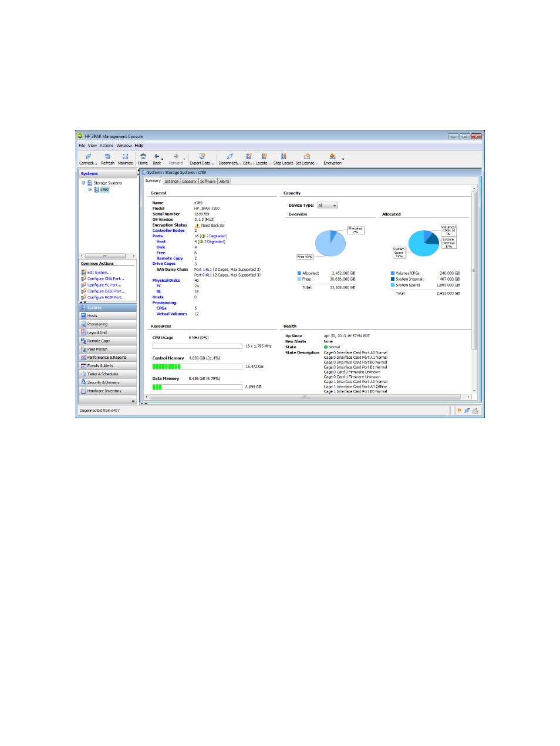
Task: Click the Control Memory usage bar
Action: click(x=197, y=367)
